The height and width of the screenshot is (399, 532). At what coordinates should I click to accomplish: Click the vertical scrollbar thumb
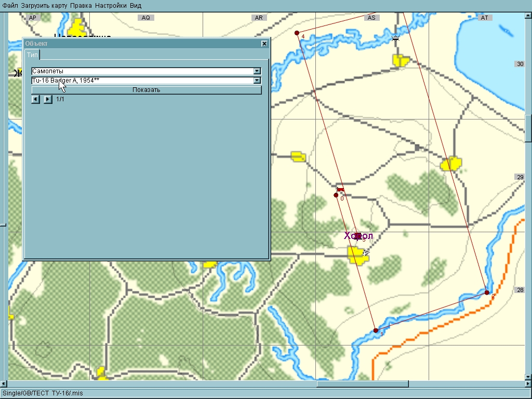click(528, 129)
